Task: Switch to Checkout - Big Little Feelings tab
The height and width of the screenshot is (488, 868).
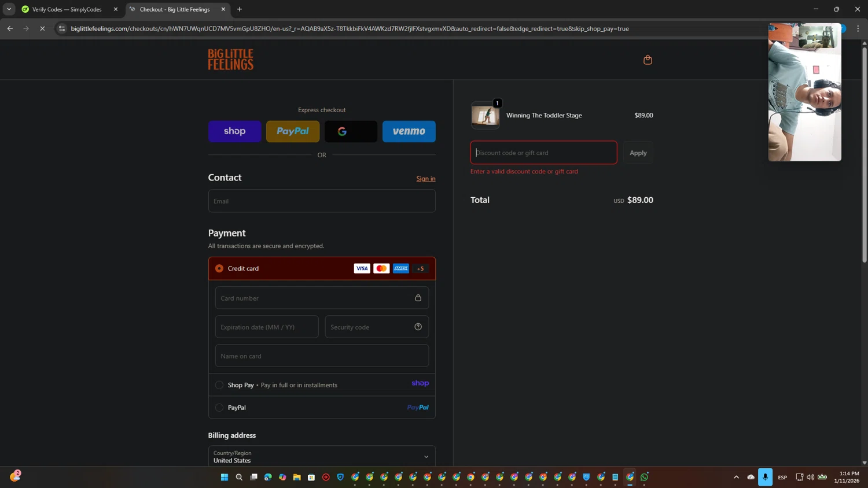Action: [x=175, y=9]
